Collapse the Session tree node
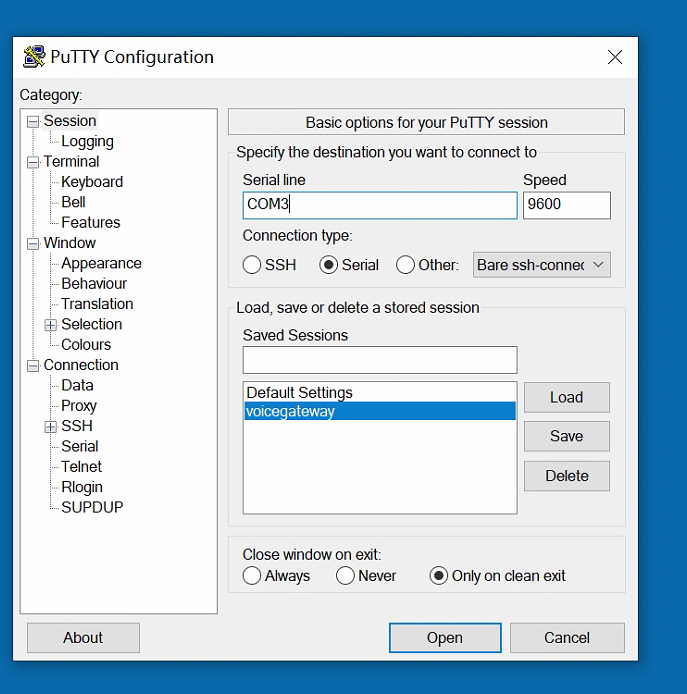Screen dimensions: 687x694 33,122
